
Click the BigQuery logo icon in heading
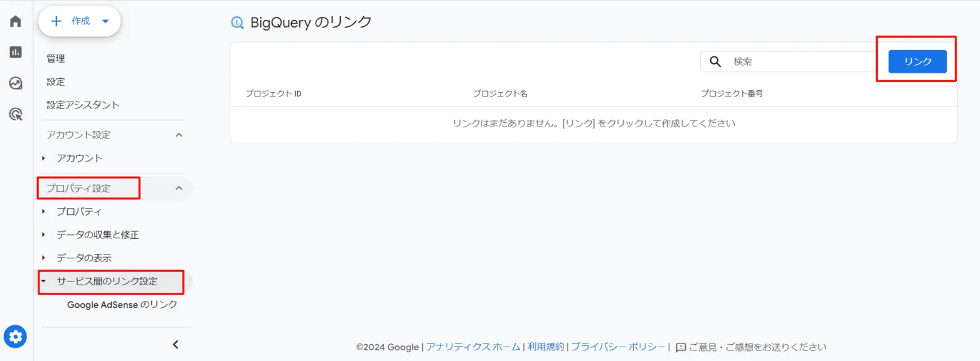[x=237, y=23]
